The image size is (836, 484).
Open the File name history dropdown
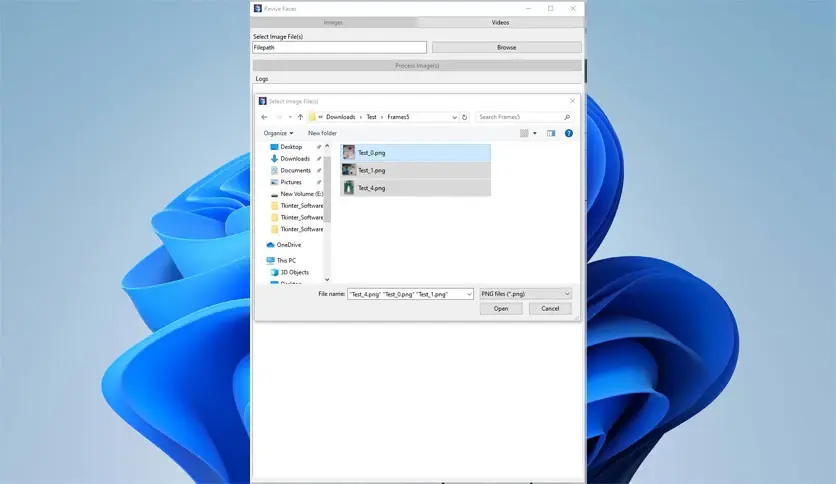pos(468,294)
